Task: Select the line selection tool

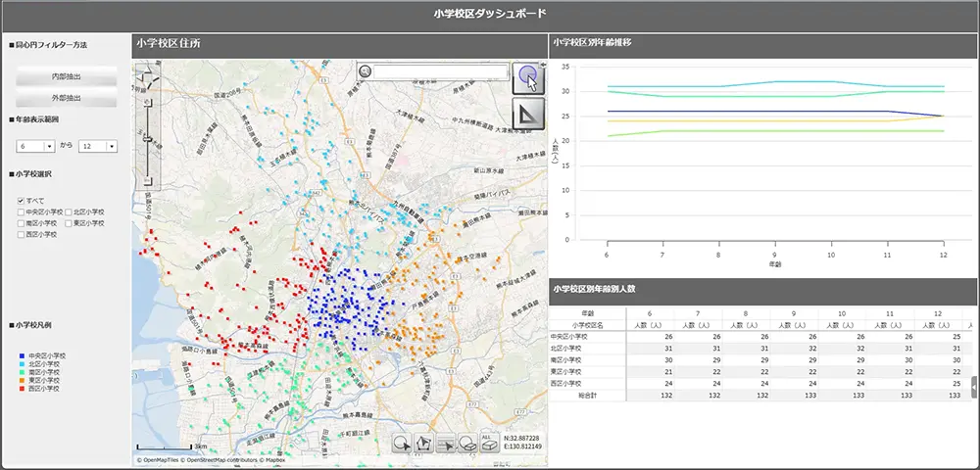Action: 446,444
